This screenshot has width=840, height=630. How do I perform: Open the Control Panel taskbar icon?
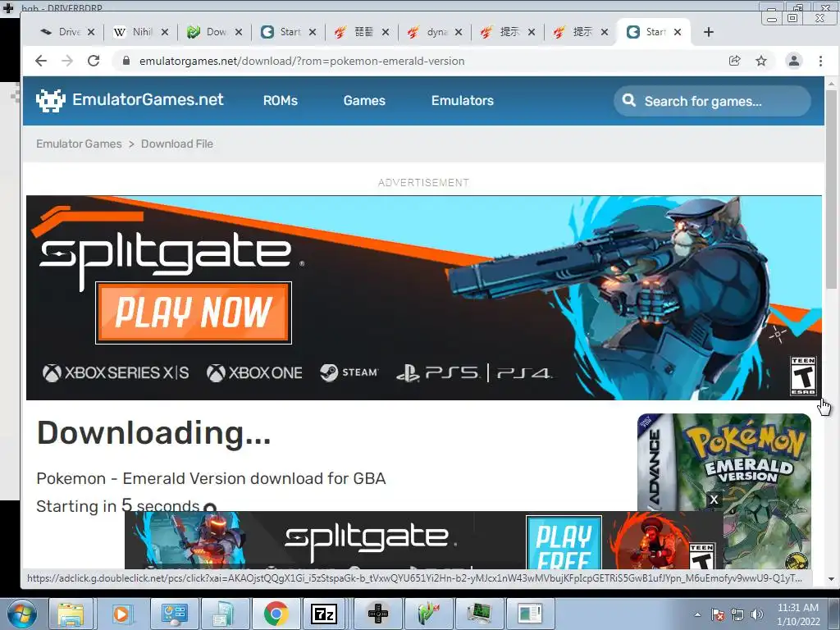pos(174,614)
